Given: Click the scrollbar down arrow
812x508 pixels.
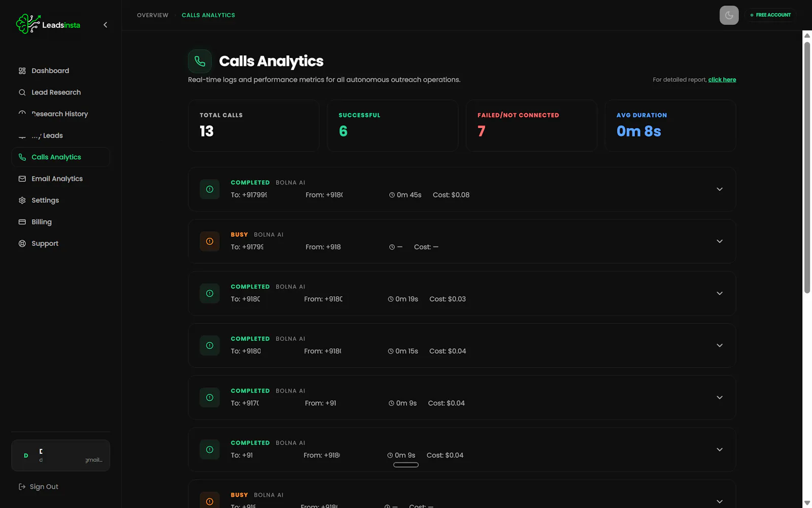Looking at the screenshot, I should 807,503.
